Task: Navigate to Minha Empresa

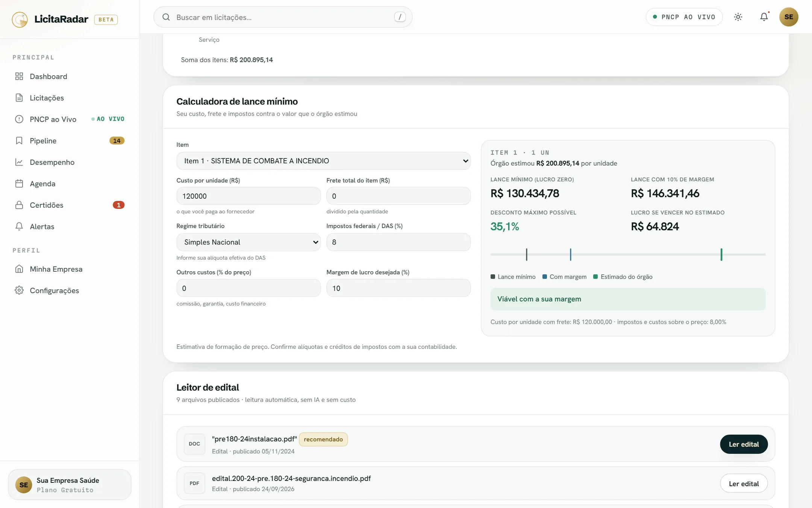Action: point(70,269)
